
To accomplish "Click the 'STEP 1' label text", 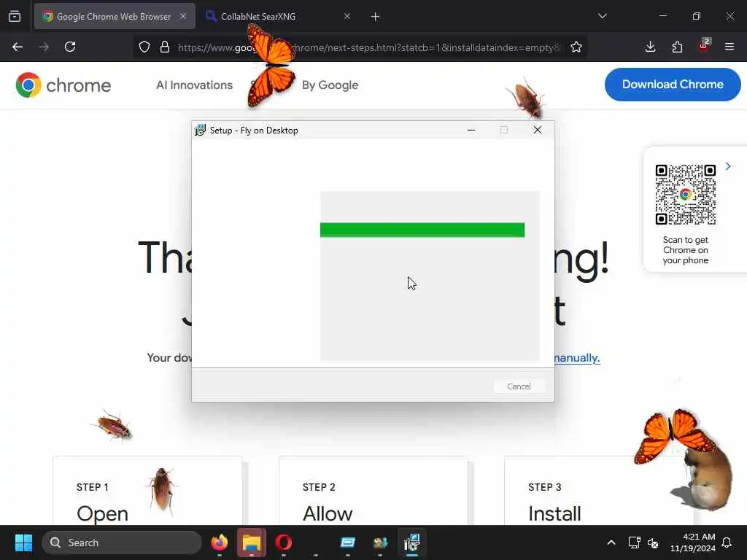I will pos(93,487).
